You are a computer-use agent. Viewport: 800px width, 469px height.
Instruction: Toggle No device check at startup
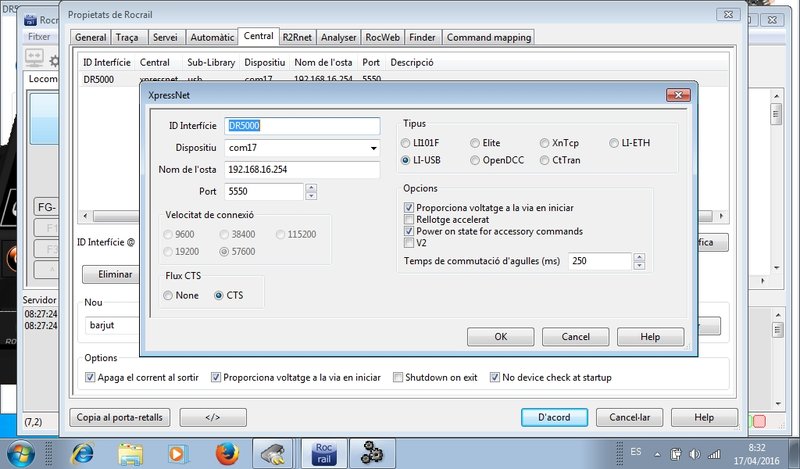(x=494, y=378)
